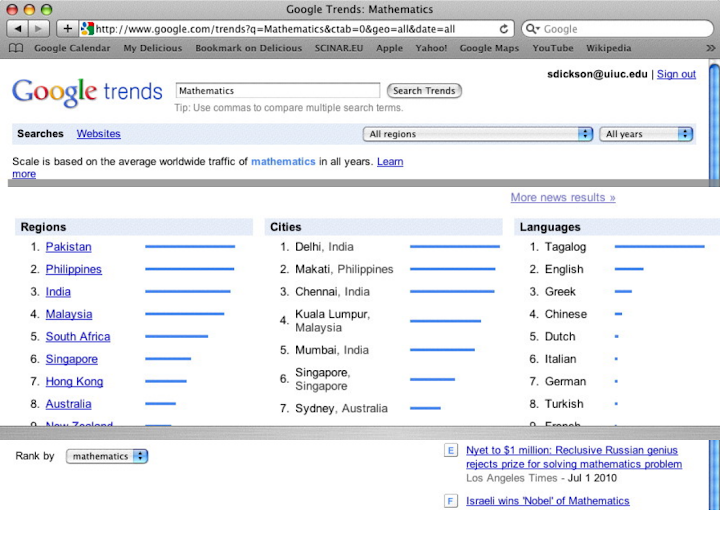Open the All regions dropdown
The height and width of the screenshot is (540, 720).
coord(478,134)
